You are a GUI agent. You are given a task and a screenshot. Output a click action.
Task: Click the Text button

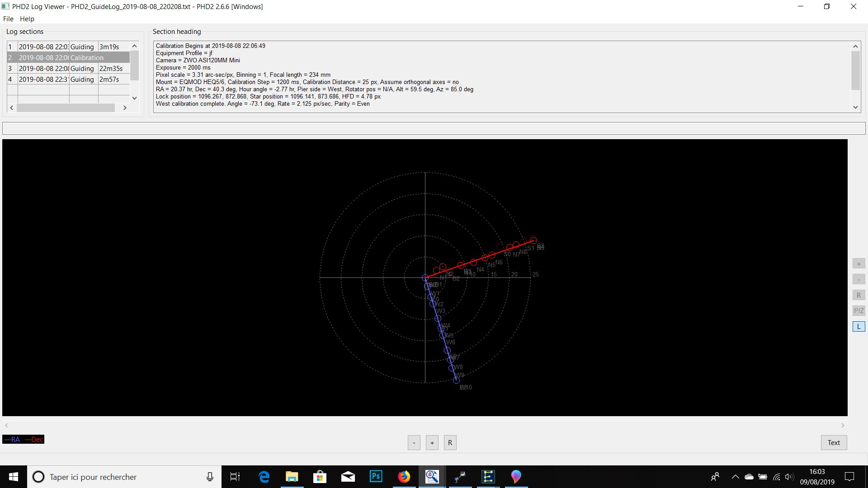click(833, 443)
